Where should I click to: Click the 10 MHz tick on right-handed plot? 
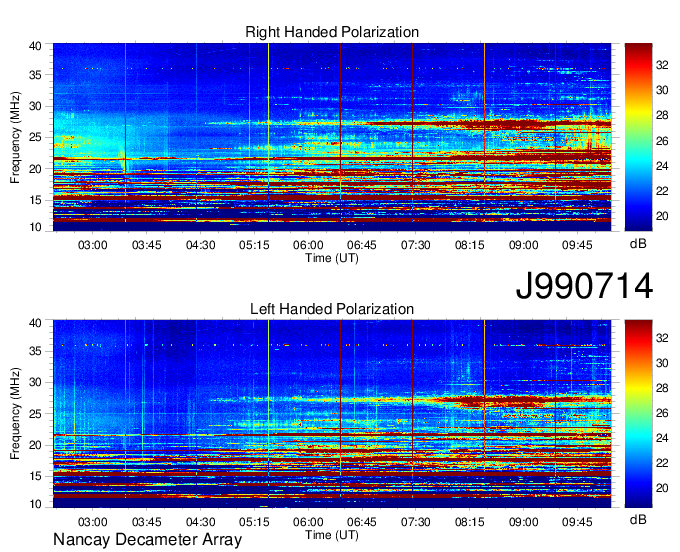[35, 227]
